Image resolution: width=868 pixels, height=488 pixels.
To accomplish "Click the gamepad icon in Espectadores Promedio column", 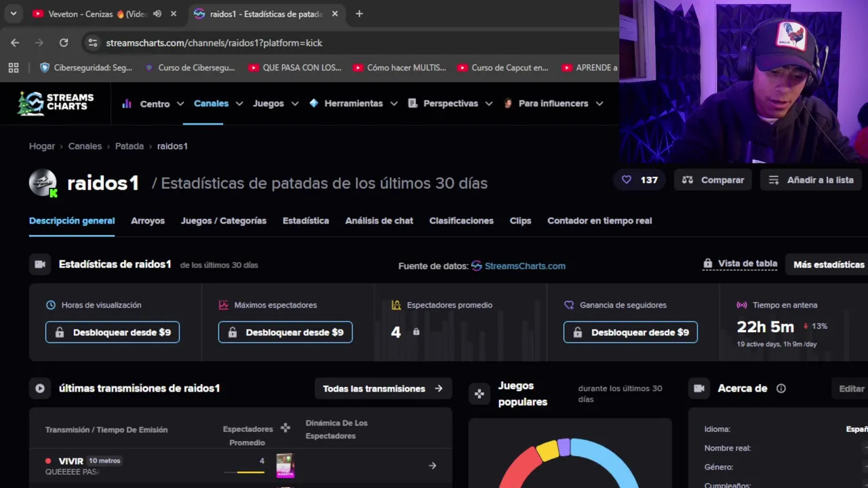I will (285, 428).
